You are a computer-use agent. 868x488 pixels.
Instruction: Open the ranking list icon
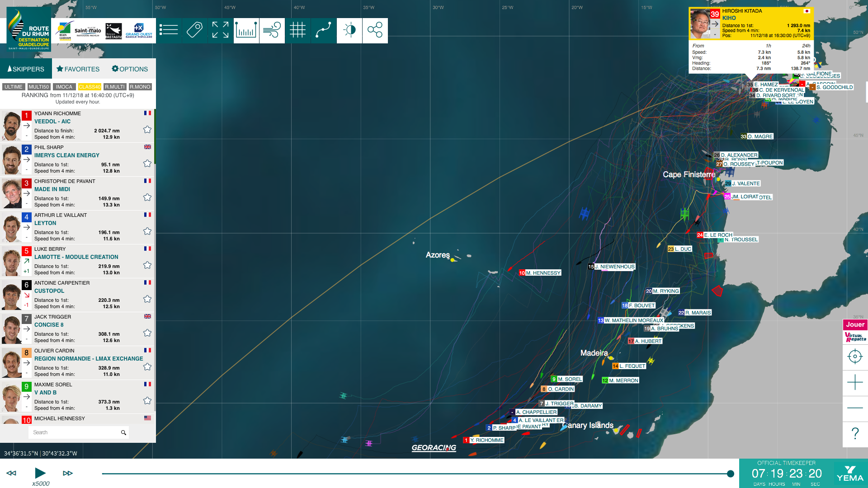tap(169, 30)
